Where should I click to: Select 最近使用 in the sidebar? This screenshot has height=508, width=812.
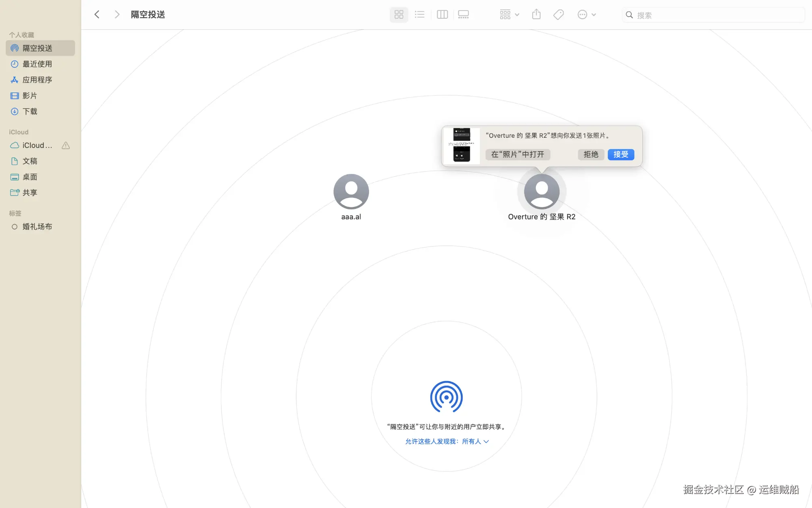pos(37,64)
